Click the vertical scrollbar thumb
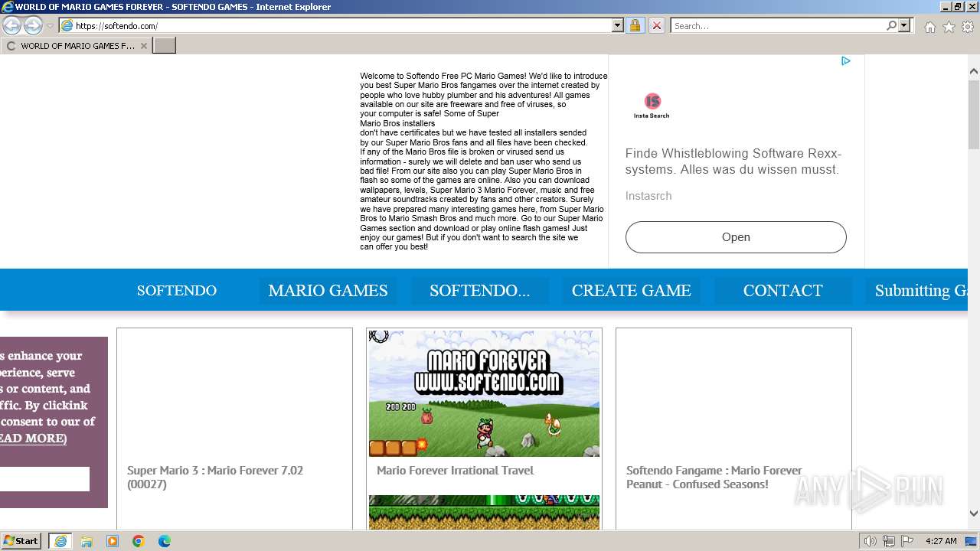 974,115
